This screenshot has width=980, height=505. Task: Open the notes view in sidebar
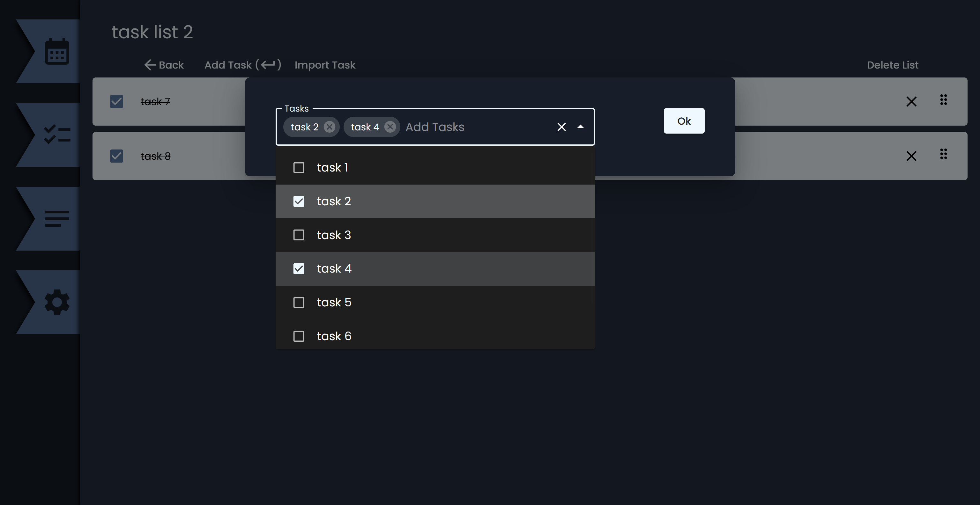[x=57, y=219]
